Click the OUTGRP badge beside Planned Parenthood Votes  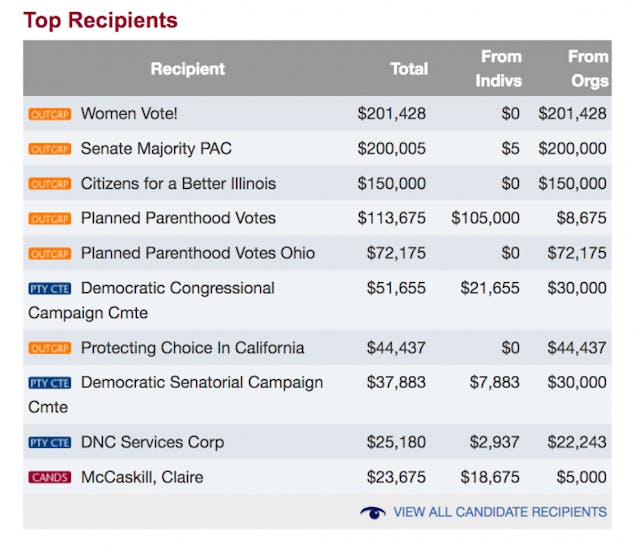tap(49, 219)
